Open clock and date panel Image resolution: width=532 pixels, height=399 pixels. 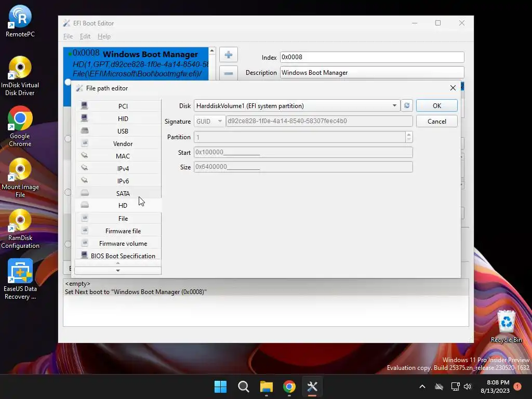(x=495, y=387)
